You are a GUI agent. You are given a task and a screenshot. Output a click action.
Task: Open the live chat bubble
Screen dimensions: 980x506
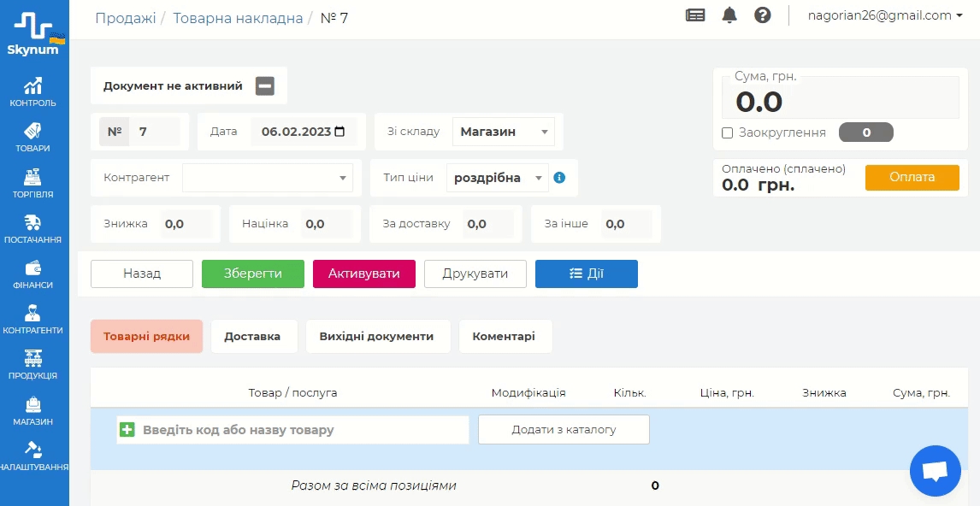935,471
